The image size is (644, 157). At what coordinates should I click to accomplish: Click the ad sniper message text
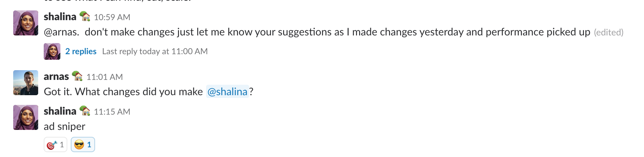tap(65, 126)
